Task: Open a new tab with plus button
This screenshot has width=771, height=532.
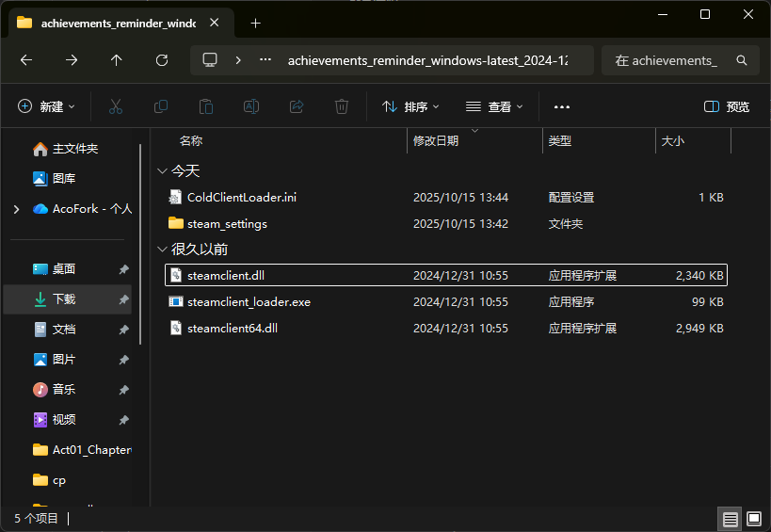Action: (x=255, y=23)
